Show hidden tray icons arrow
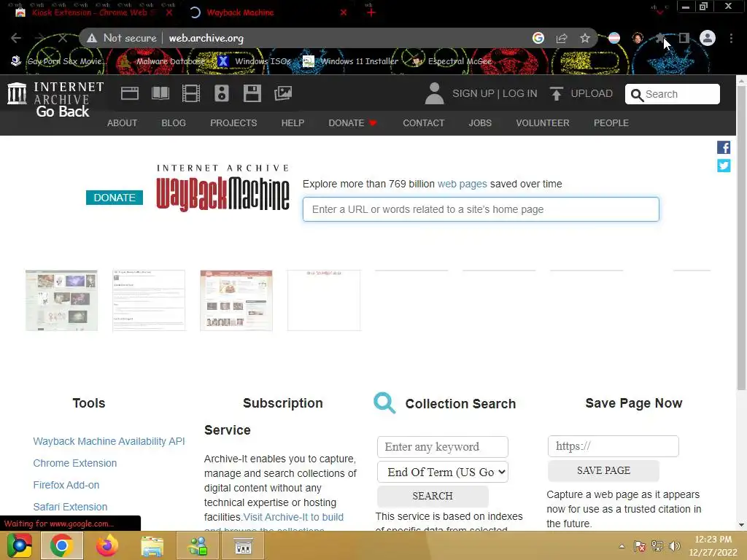This screenshot has height=560, width=747. [622, 546]
